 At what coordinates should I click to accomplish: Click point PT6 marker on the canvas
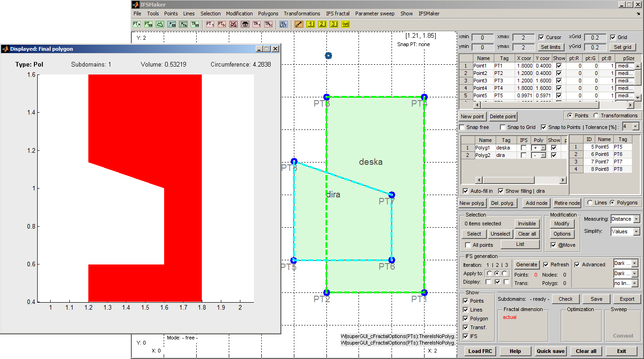point(392,260)
